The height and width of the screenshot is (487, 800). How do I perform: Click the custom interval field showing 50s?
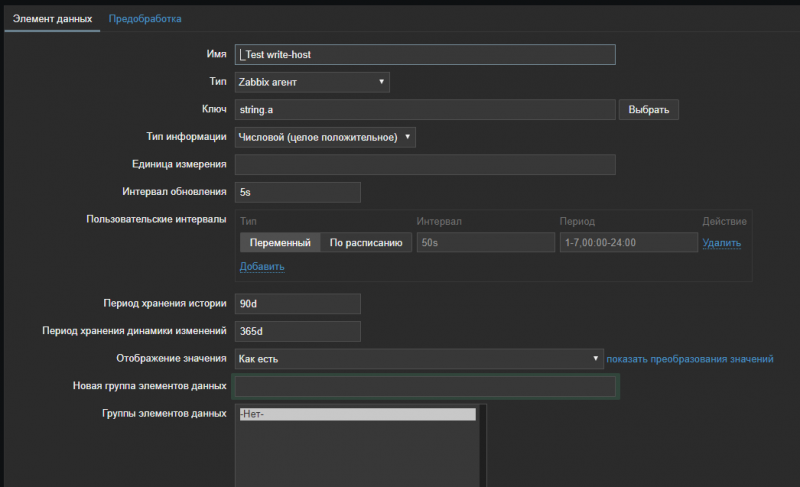click(x=485, y=242)
